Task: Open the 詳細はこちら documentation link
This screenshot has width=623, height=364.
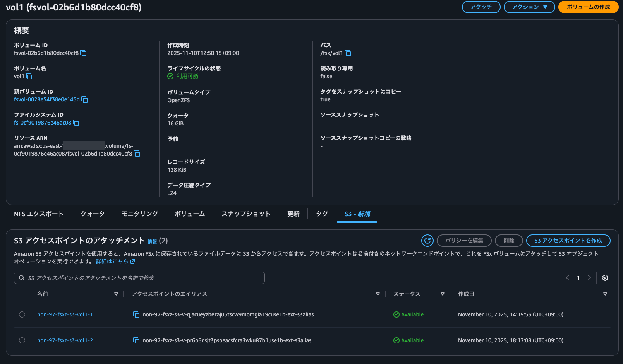Action: click(113, 261)
